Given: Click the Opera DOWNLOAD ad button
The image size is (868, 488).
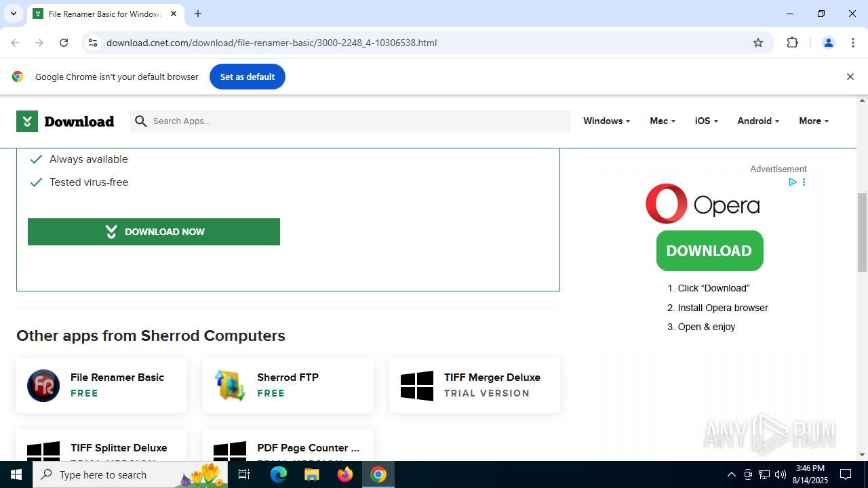Looking at the screenshot, I should coord(709,251).
